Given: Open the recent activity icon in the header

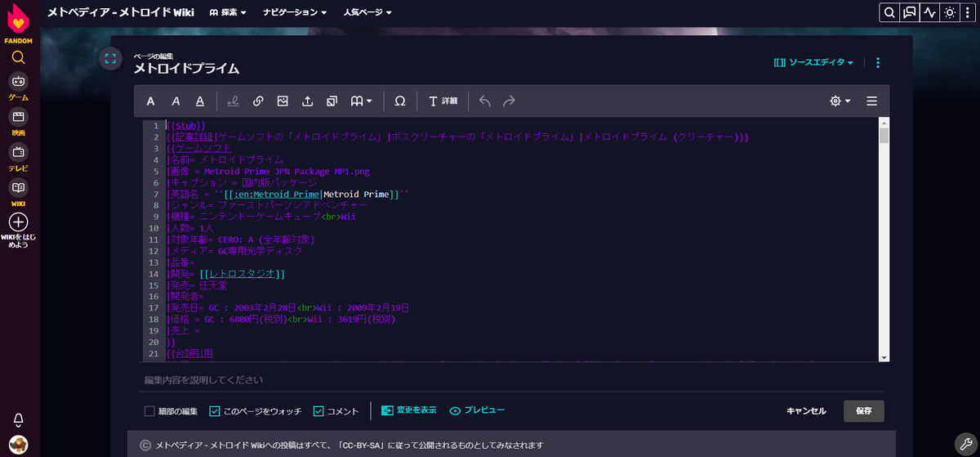Looking at the screenshot, I should point(929,12).
